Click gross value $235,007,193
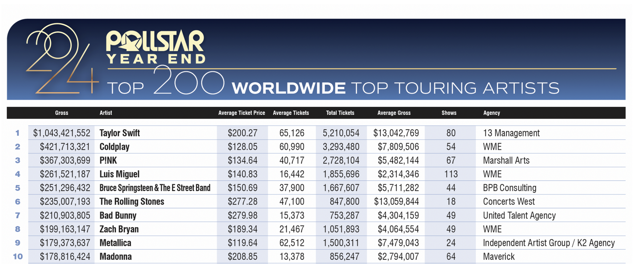644x273 pixels. pyautogui.click(x=65, y=201)
